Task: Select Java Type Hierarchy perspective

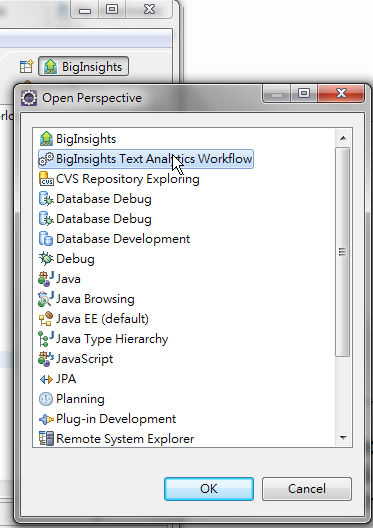Action: click(x=103, y=339)
